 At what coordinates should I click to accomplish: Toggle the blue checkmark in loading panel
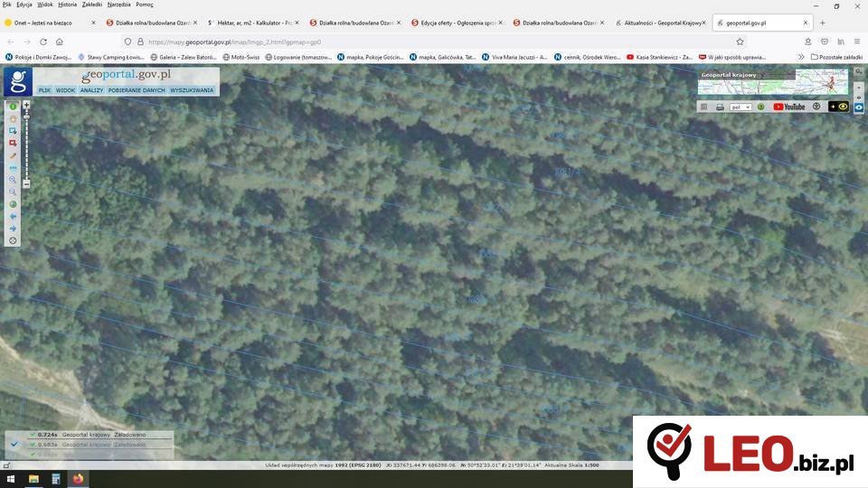(x=14, y=444)
